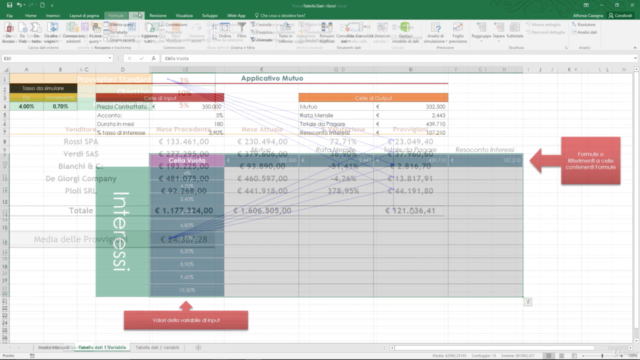Import data with Da testo
The image size is (640, 360).
[x=36, y=33]
